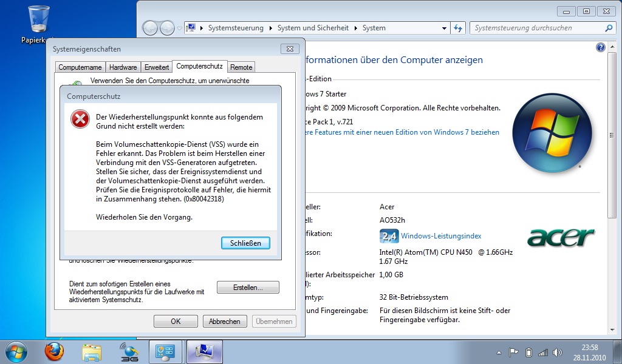Click the 2,4 performance rating badge
Viewport: 622px width, 364px height.
[x=389, y=236]
